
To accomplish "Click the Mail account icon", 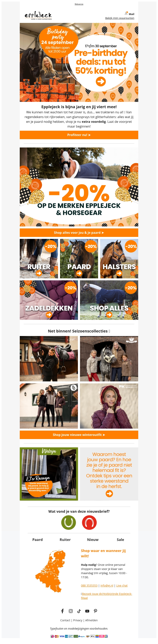I will (x=126, y=13).
